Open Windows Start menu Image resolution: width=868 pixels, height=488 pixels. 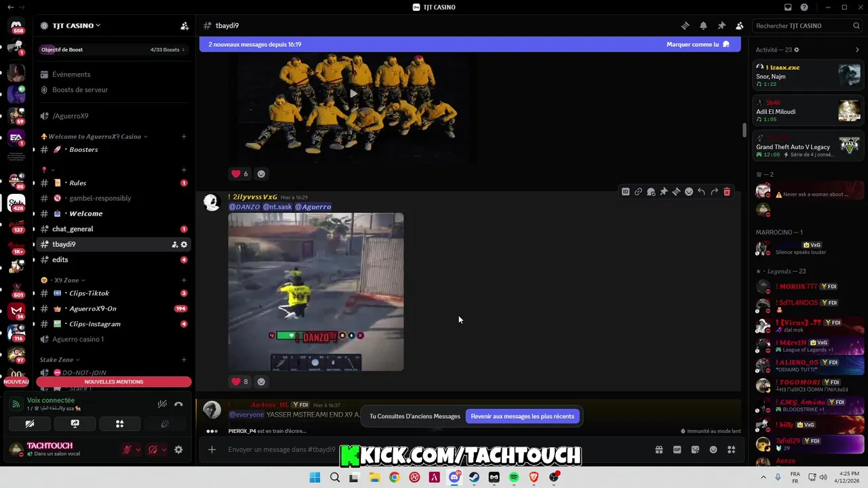[x=315, y=478]
